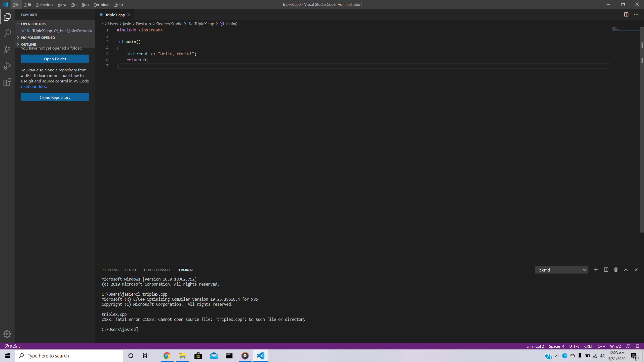Close the TripleX.cpp editor tab
Viewport: 644px width, 362px height.
pos(129,15)
